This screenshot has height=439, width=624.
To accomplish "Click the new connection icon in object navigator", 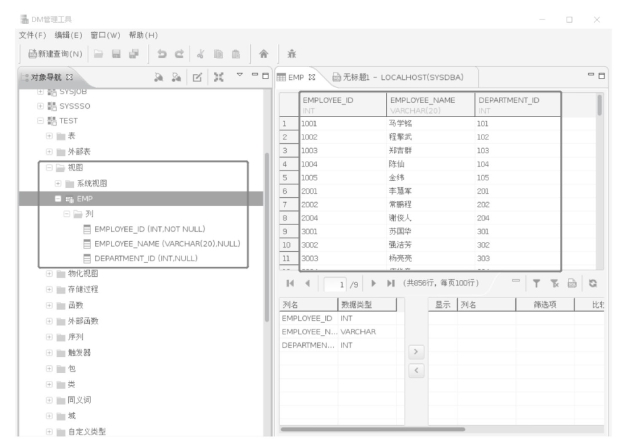I will (158, 77).
